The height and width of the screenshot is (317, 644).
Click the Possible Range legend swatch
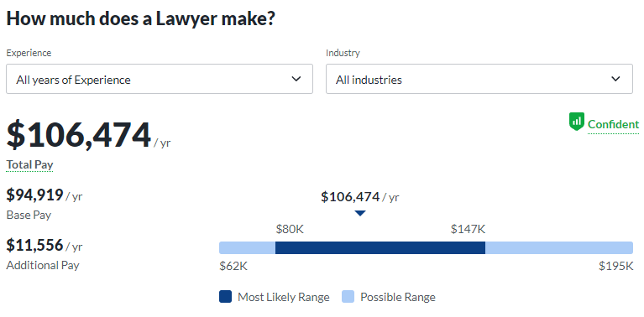point(348,297)
